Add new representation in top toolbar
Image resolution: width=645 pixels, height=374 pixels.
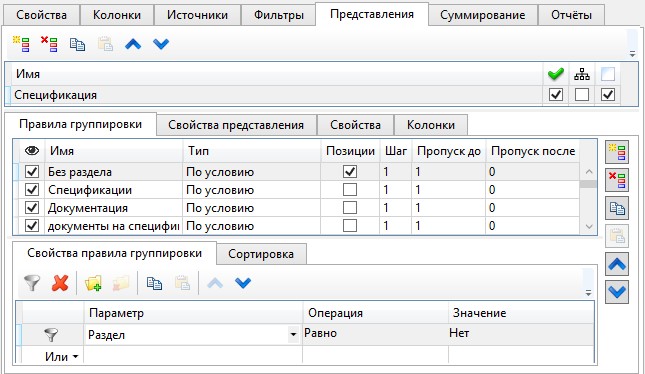(21, 44)
